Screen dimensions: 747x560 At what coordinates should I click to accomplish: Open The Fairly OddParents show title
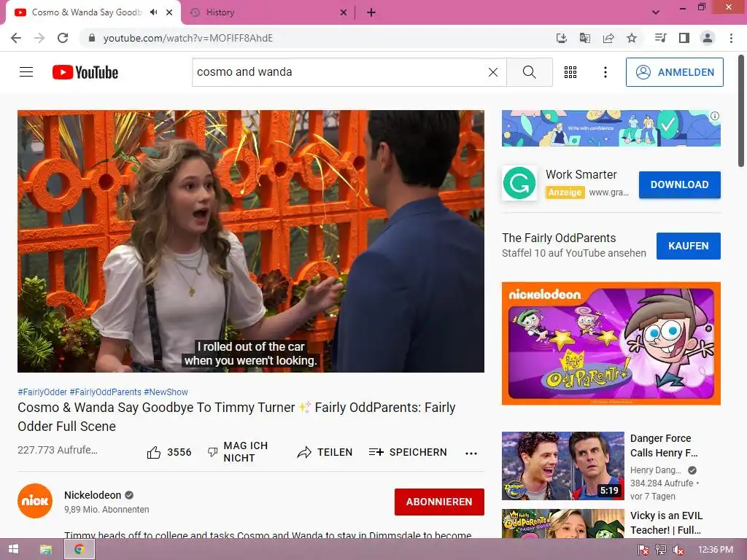pos(559,238)
